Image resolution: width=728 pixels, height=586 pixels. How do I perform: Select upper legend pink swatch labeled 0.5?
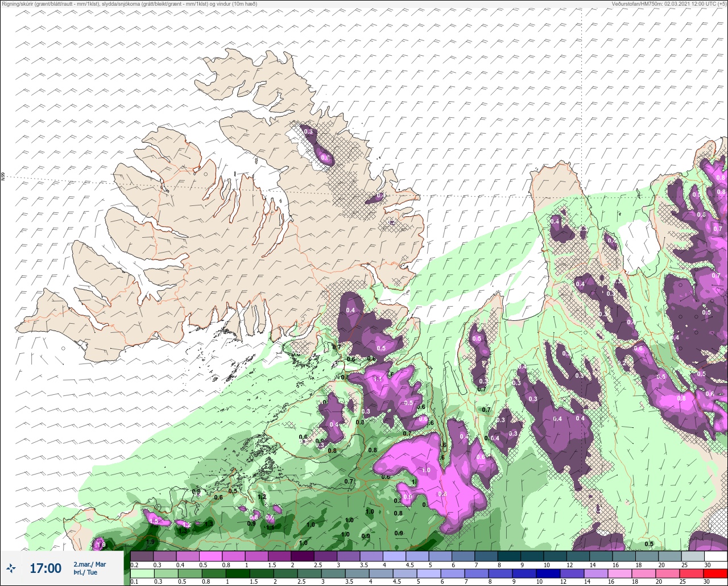211,556
